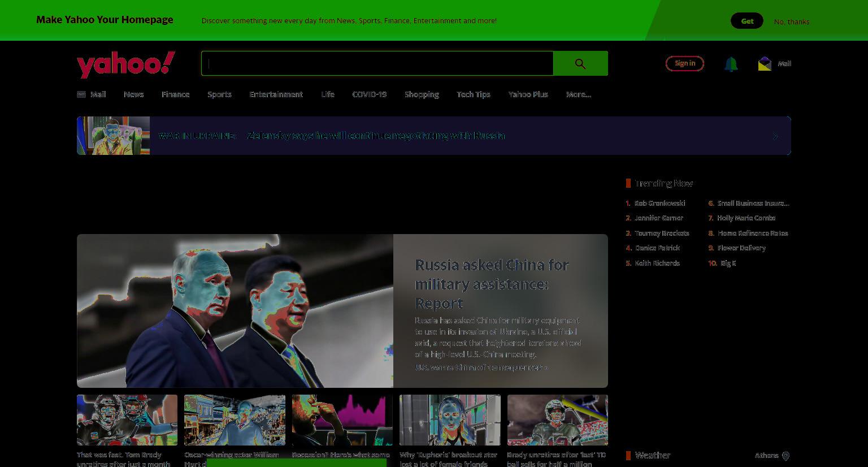Viewport: 868px width, 467px height.
Task: Open the Mail envelope icon top right
Action: point(765,63)
